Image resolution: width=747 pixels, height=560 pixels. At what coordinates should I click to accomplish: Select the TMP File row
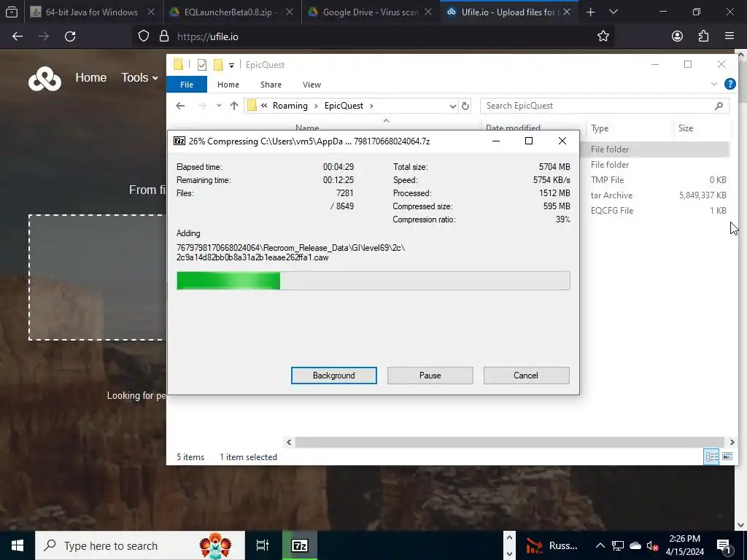click(656, 180)
